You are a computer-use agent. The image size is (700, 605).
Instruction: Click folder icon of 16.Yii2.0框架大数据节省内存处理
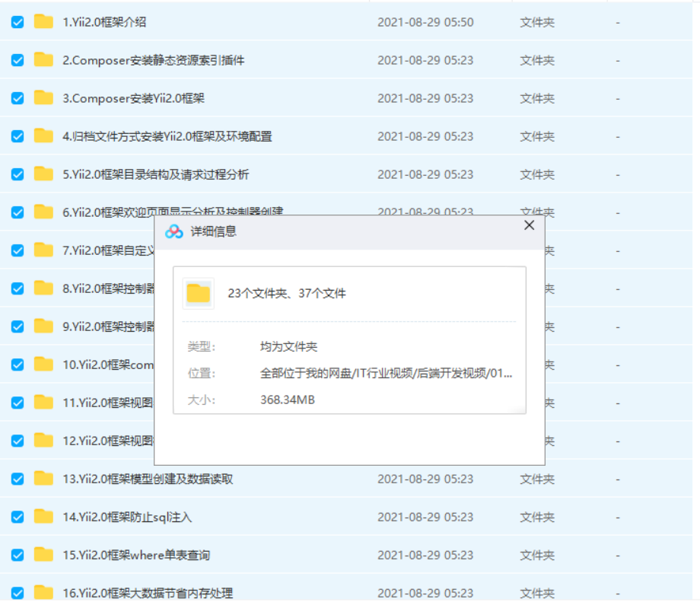(43, 593)
